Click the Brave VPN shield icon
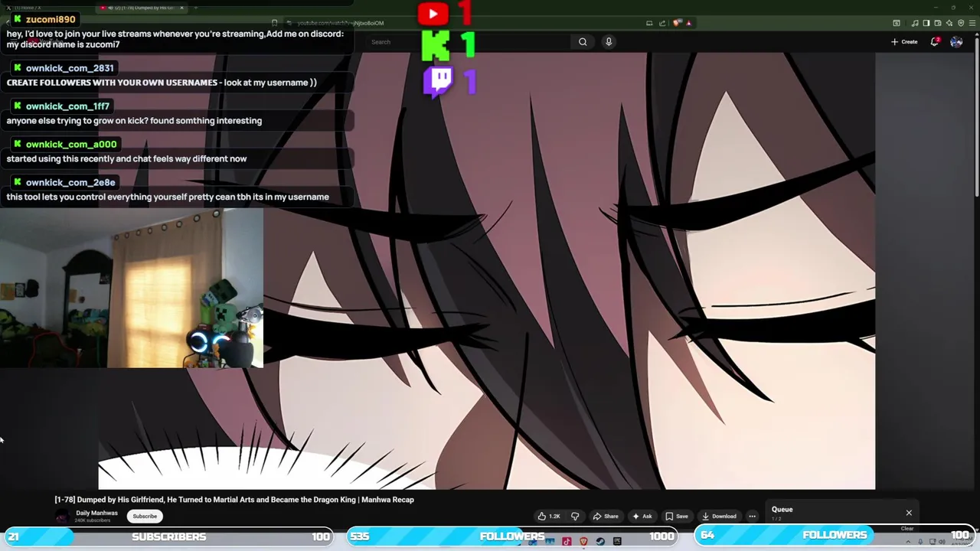The image size is (980, 551). click(961, 23)
